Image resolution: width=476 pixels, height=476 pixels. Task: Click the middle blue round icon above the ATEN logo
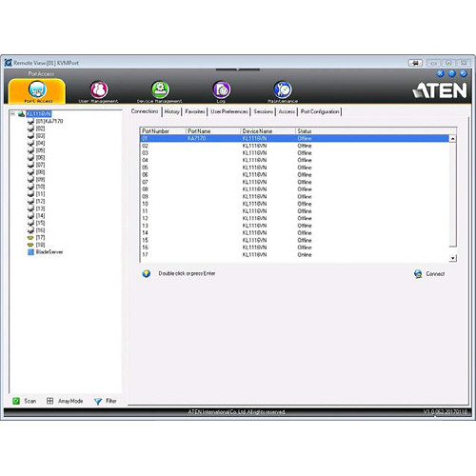(x=452, y=73)
